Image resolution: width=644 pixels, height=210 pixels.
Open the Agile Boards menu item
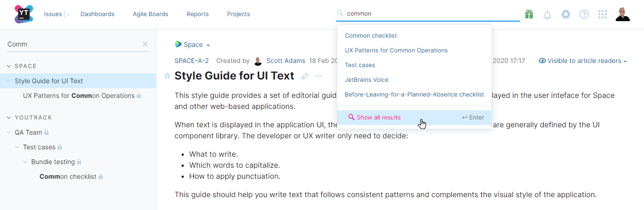coord(150,14)
